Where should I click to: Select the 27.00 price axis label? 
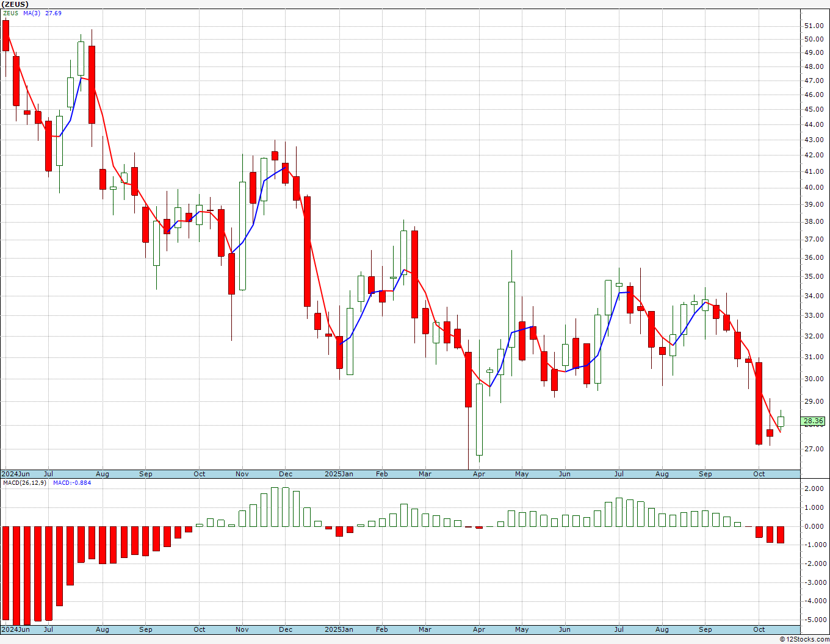pyautogui.click(x=814, y=449)
